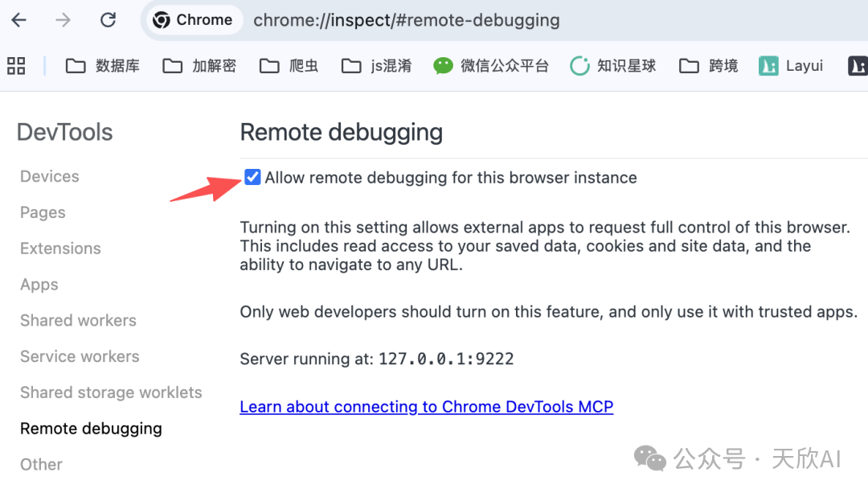868x493 pixels.
Task: Open Shared storage worklets section
Action: tap(111, 392)
